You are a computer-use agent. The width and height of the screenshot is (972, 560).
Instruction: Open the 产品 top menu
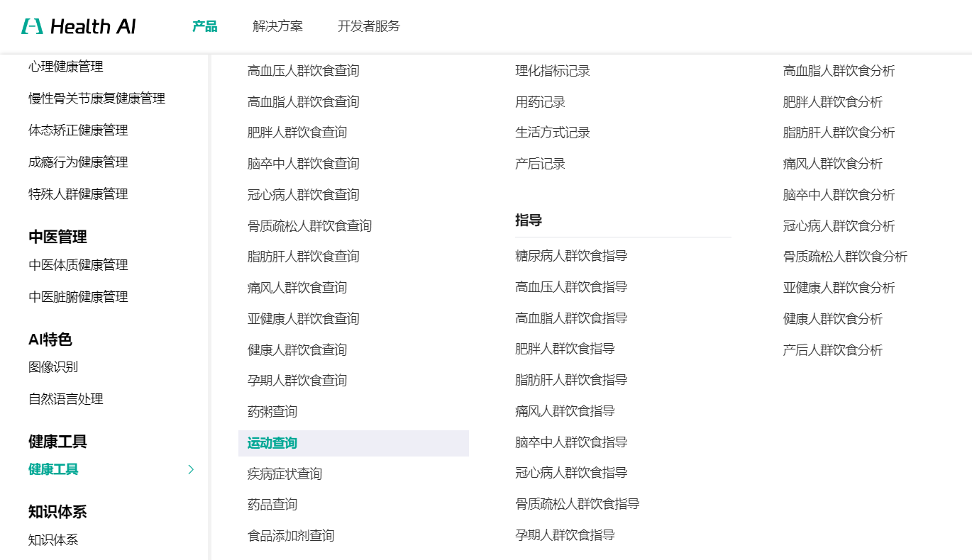(x=204, y=26)
